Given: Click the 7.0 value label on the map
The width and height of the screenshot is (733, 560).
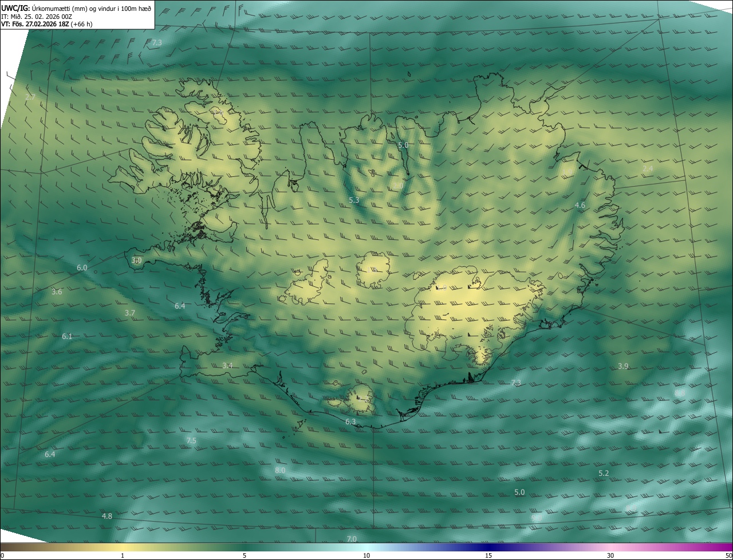Looking at the screenshot, I should (352, 539).
